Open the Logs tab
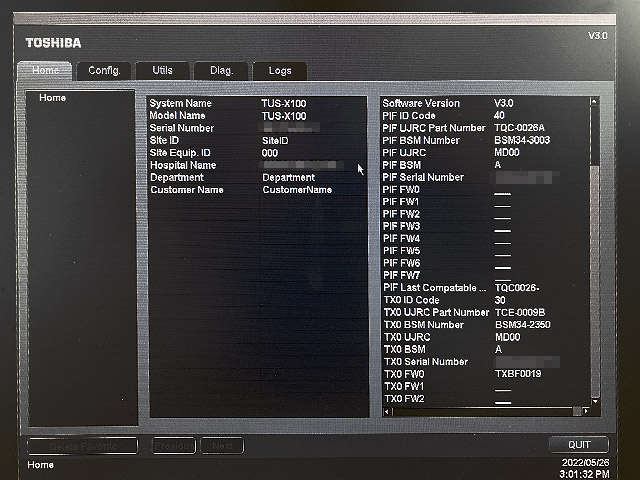This screenshot has height=480, width=640. pos(280,71)
